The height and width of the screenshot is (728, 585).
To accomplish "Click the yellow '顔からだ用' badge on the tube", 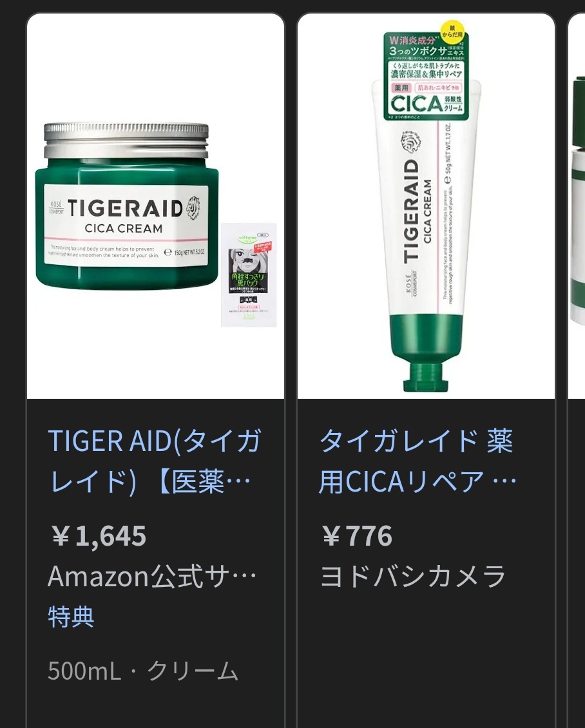I will coord(452,31).
